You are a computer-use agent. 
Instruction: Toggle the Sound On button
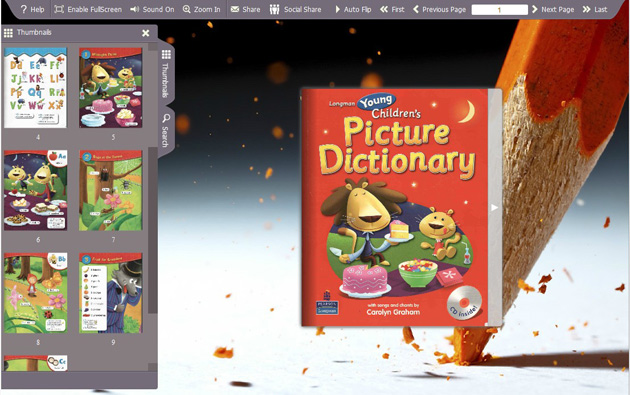tap(152, 9)
